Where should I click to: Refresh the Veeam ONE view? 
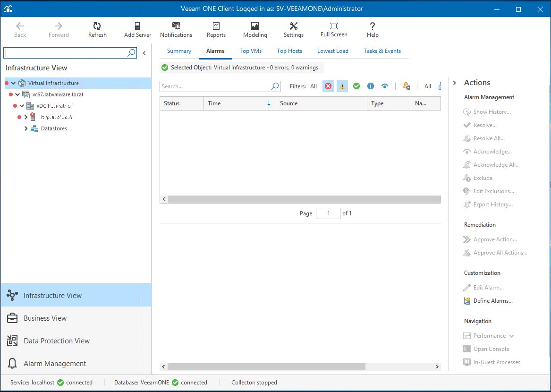click(97, 30)
